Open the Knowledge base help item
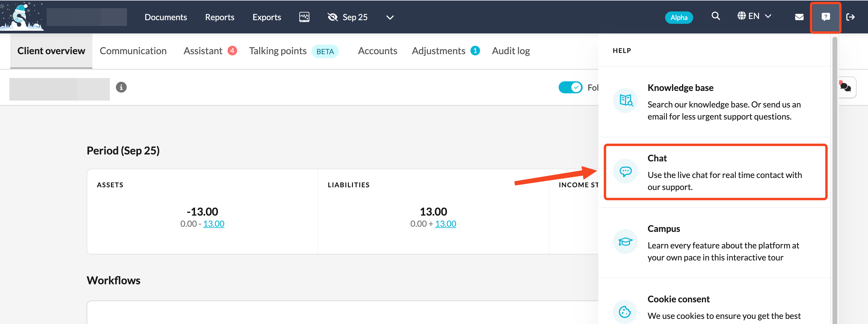 714,101
